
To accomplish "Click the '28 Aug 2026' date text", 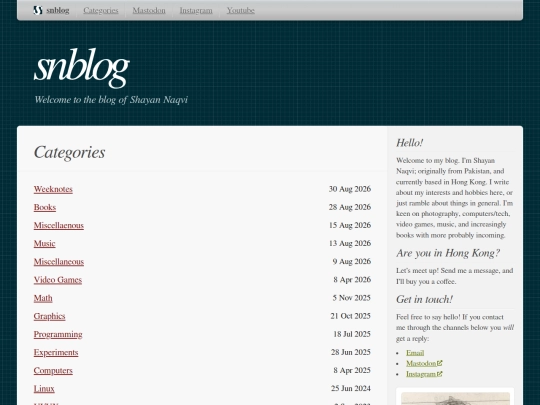I will point(350,207).
